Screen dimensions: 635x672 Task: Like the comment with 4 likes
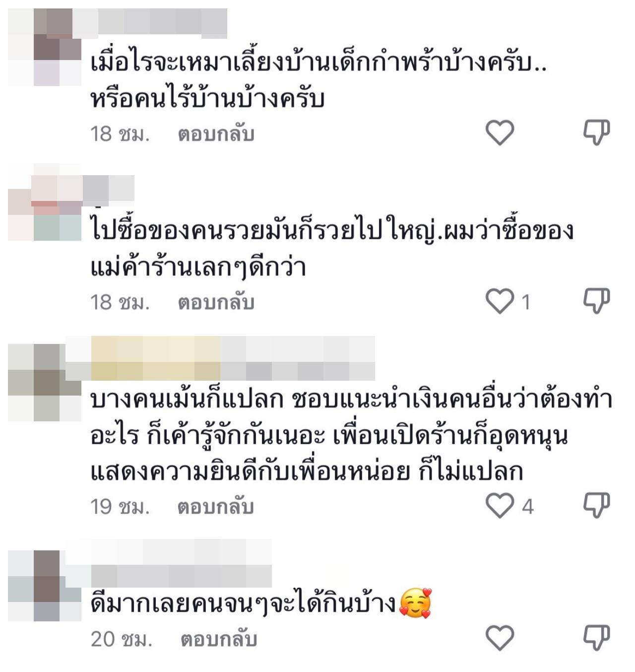500,506
